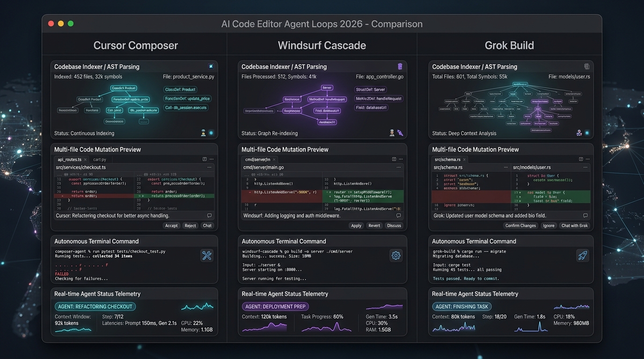The height and width of the screenshot is (359, 644).
Task: Click the agent icon beside Deep Context Analysis
Action: tap(579, 133)
